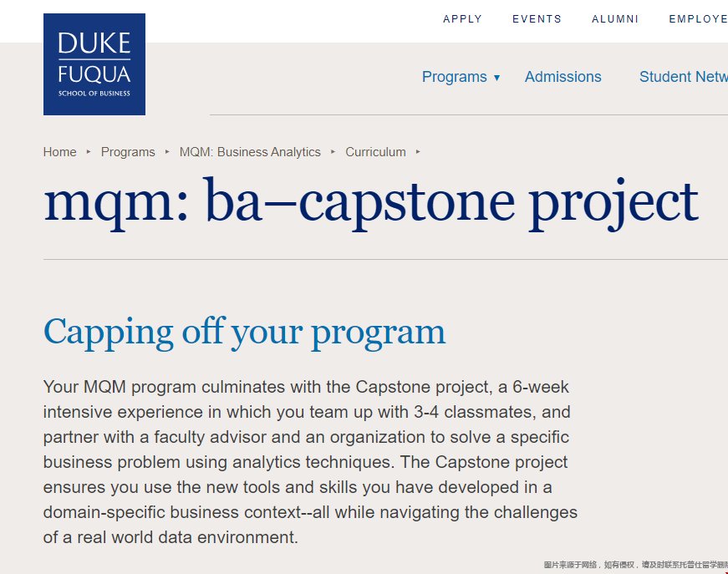Screen dimensions: 728x574
Task: Click the Capping off your program heading
Action: 244,333
